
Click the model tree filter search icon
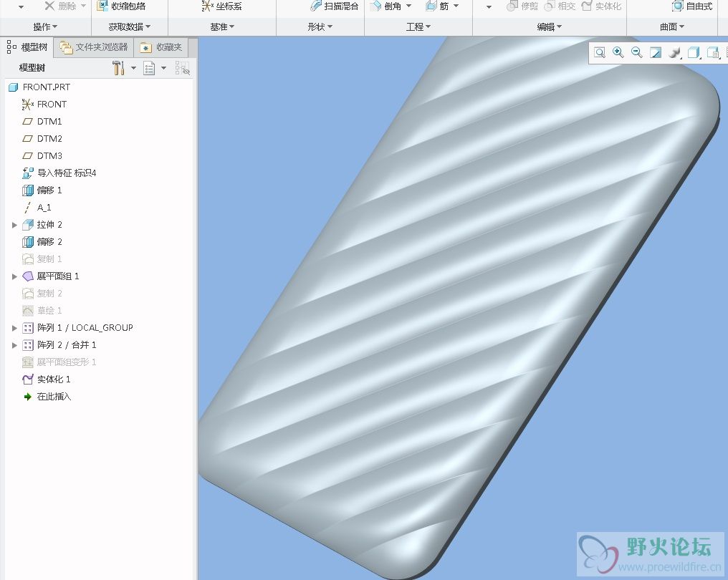(183, 68)
